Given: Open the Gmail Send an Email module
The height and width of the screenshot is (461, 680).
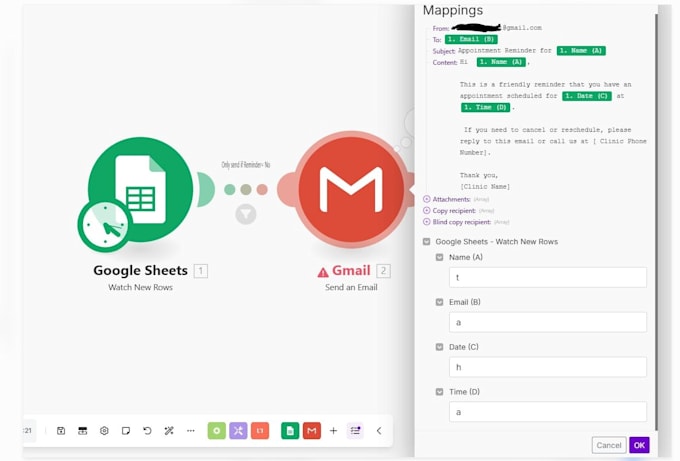Looking at the screenshot, I should point(351,190).
